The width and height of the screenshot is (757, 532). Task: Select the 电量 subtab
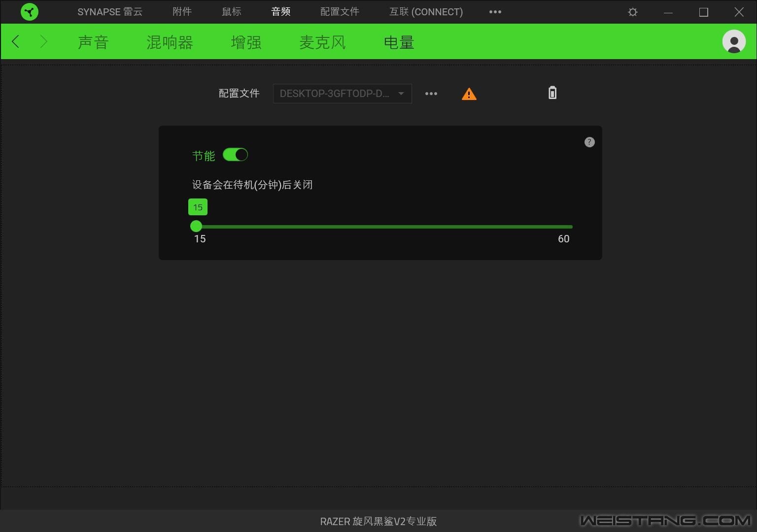(x=399, y=42)
